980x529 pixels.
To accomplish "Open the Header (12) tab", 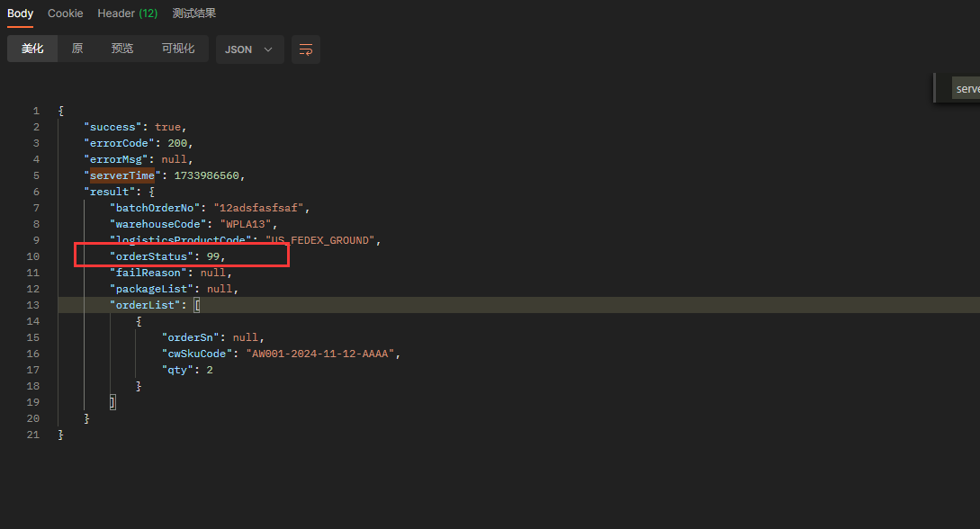I will 128,13.
